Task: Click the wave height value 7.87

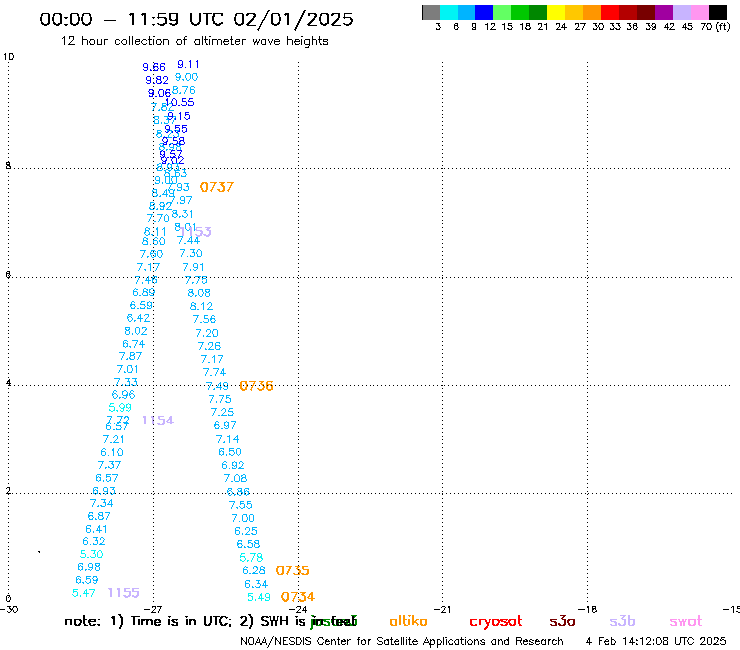Action: (x=131, y=356)
